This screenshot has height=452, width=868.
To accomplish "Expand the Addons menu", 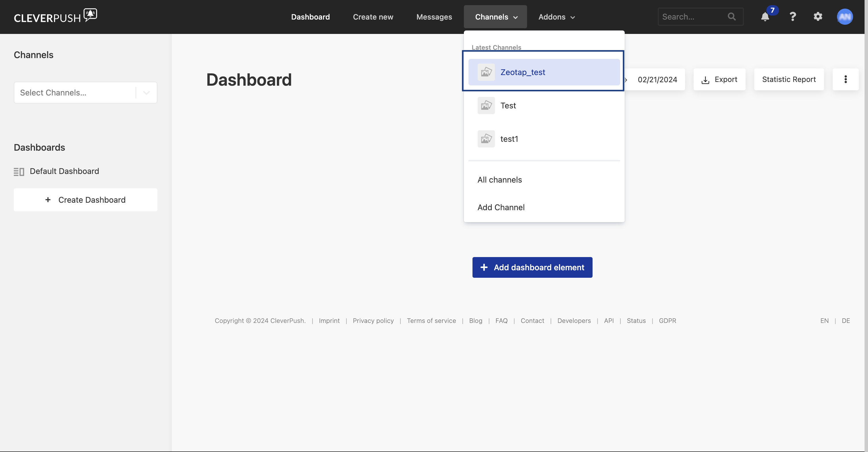I will tap(556, 17).
